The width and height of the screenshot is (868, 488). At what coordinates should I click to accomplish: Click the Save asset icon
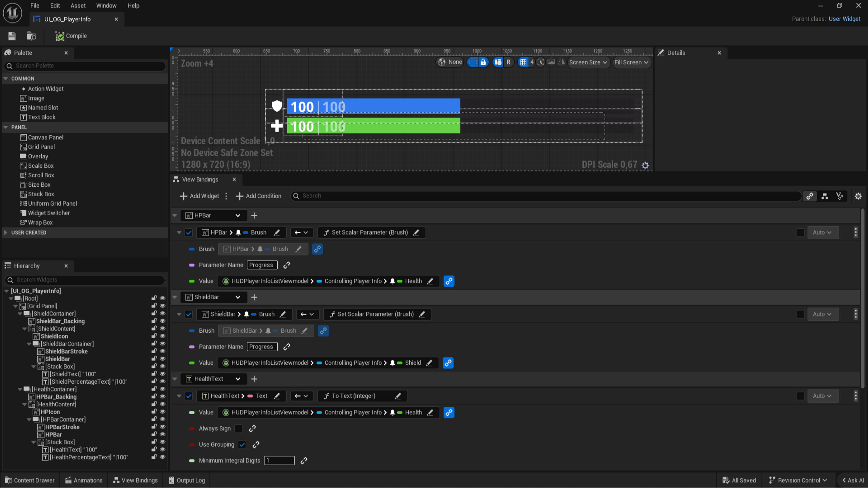(12, 36)
